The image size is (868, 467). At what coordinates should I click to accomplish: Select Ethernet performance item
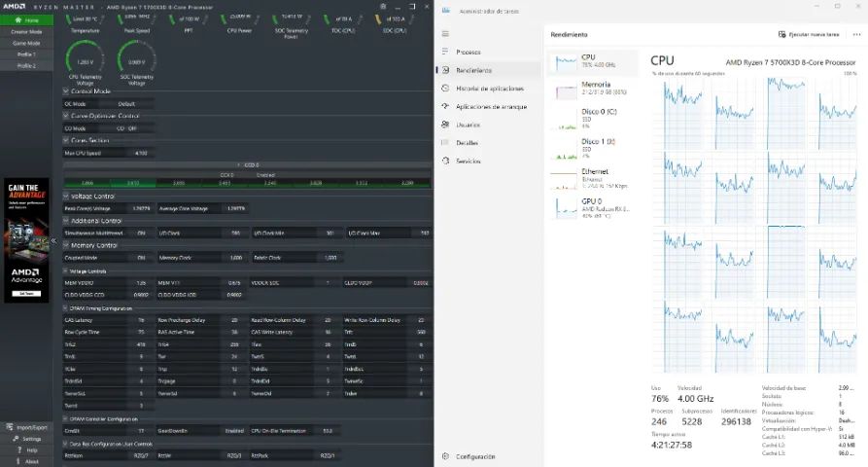click(593, 178)
